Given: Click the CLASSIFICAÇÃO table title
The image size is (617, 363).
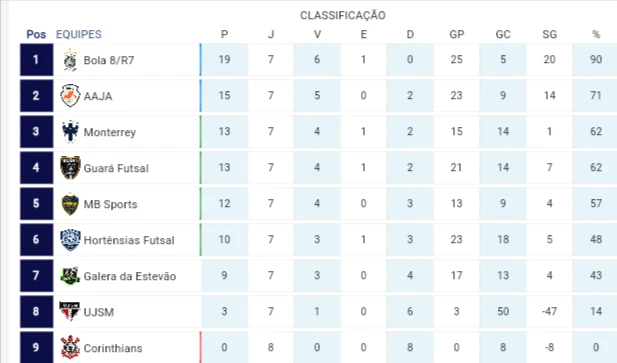Looking at the screenshot, I should [x=343, y=15].
